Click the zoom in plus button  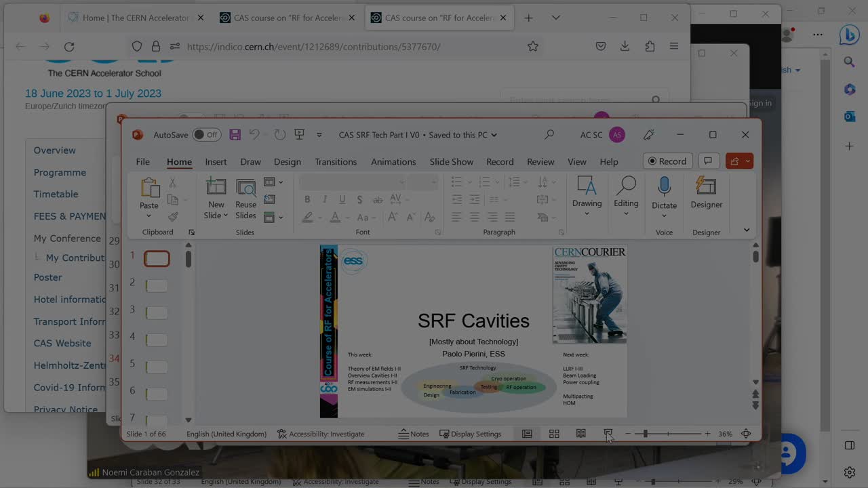pos(707,434)
